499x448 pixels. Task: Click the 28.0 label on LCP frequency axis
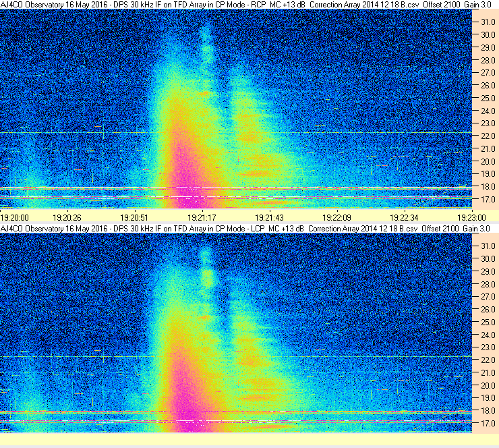[488, 284]
